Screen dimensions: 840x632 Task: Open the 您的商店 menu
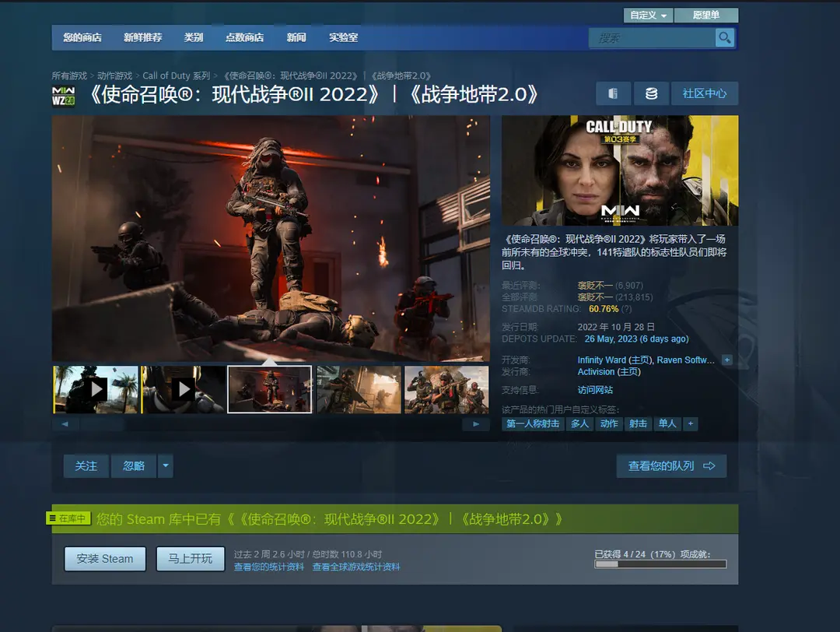click(82, 37)
